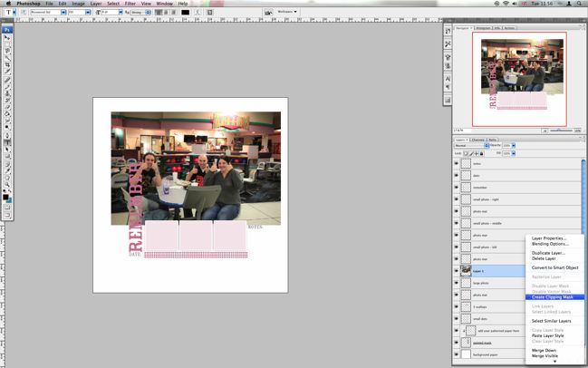Image resolution: width=588 pixels, height=368 pixels.
Task: Open the font style dropdown
Action: pyautogui.click(x=88, y=13)
